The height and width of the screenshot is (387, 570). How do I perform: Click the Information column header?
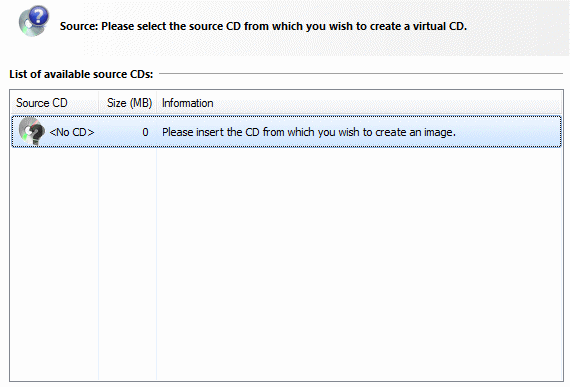pyautogui.click(x=187, y=103)
